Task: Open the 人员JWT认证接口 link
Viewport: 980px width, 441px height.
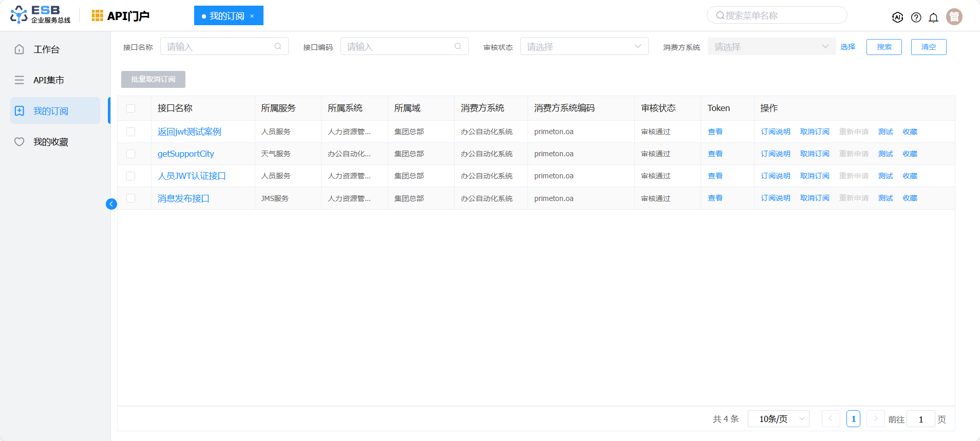Action: coord(192,176)
